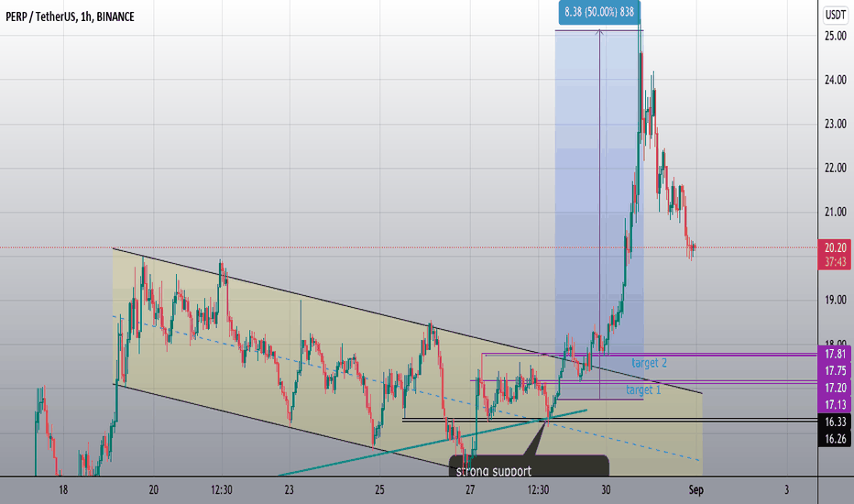Screen dimensions: 854x504
Task: Click the 20 date label on time axis
Action: click(154, 490)
